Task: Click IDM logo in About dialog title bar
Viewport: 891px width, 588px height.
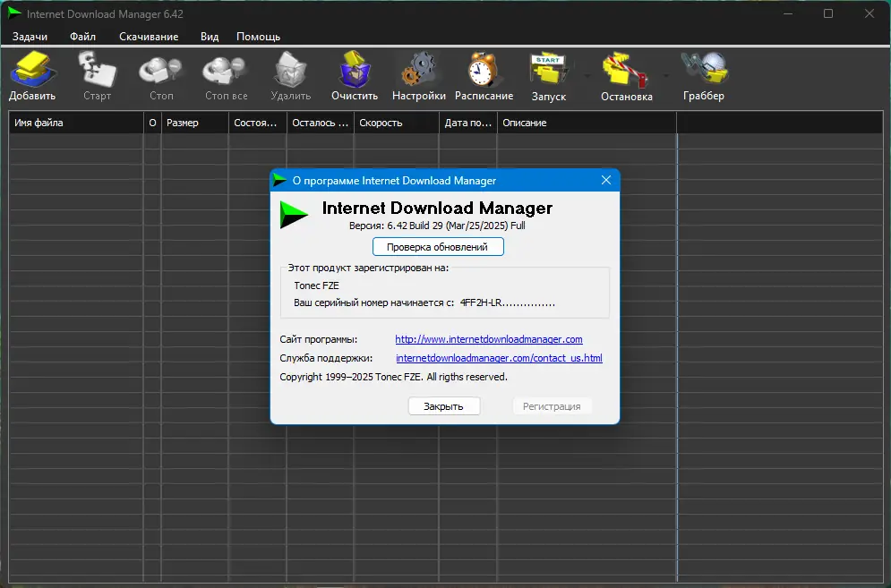Action: 279,181
